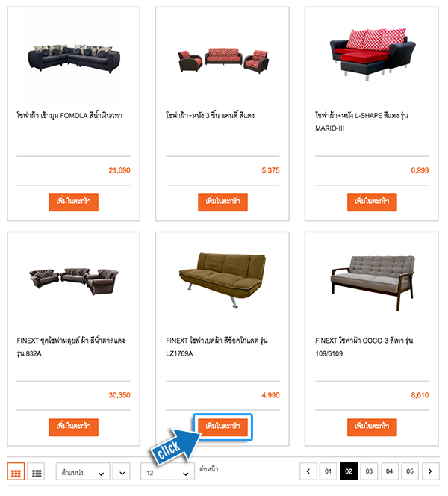Add LZ1769A sofa bed to cart
Screen dimensions: 448x496
click(223, 427)
